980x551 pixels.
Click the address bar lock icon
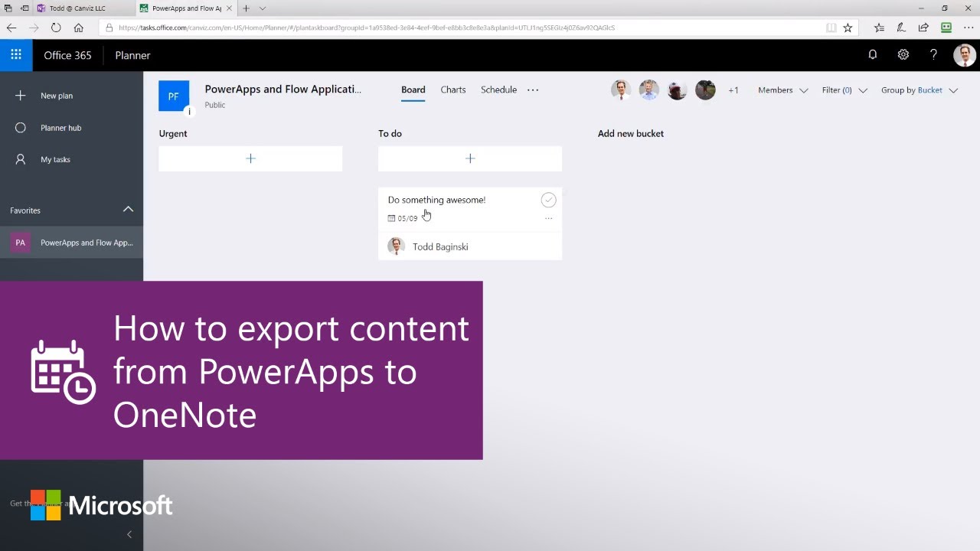[109, 28]
